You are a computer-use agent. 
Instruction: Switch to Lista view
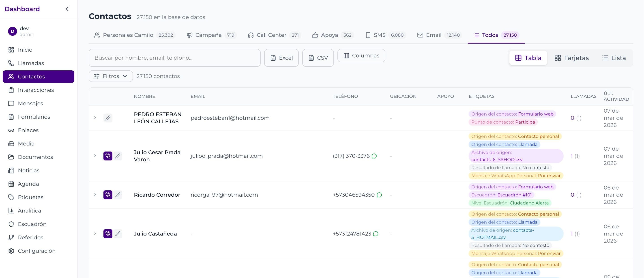[x=614, y=58]
